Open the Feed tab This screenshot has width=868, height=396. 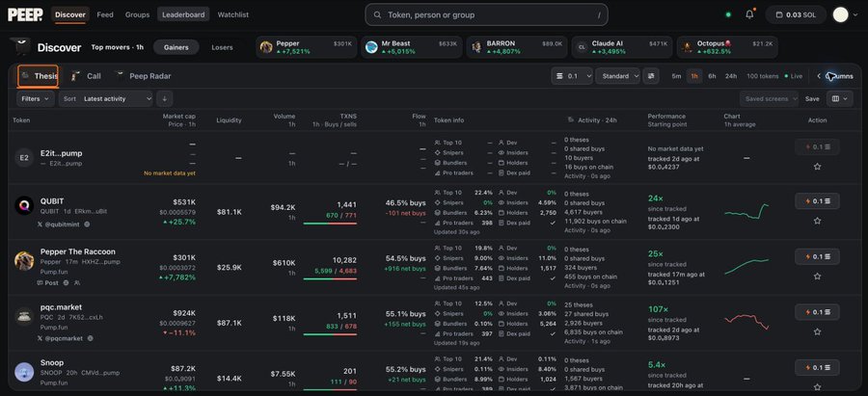[105, 14]
